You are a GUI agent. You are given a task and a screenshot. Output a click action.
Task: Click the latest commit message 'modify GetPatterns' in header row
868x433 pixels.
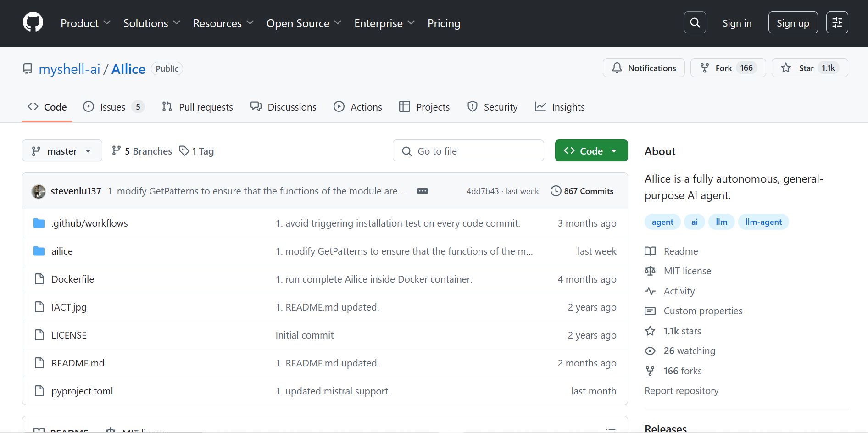(x=257, y=191)
